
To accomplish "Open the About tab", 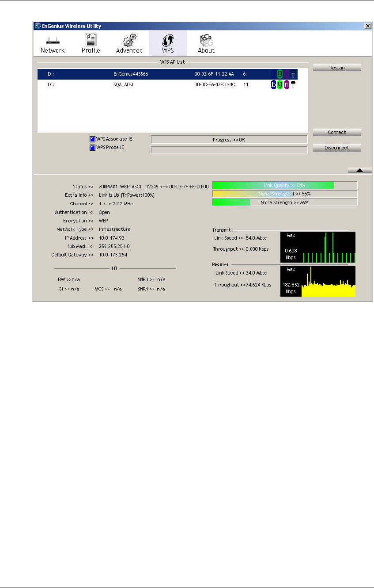I will pyautogui.click(x=206, y=43).
